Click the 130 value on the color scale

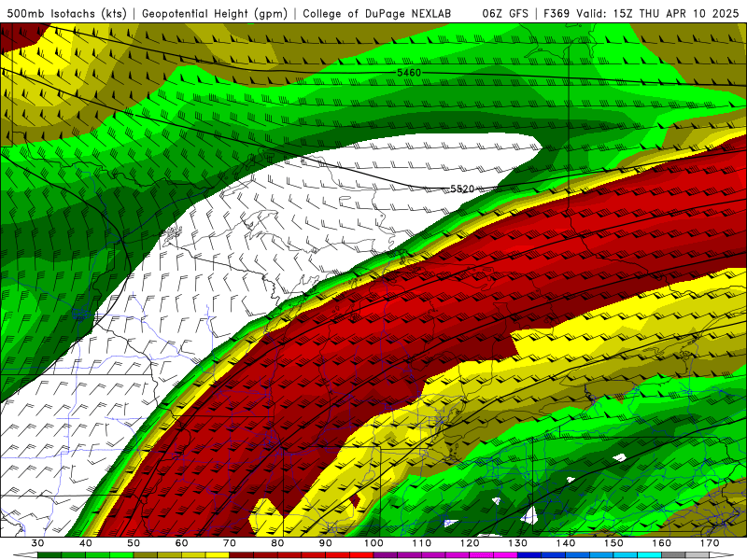pos(518,543)
